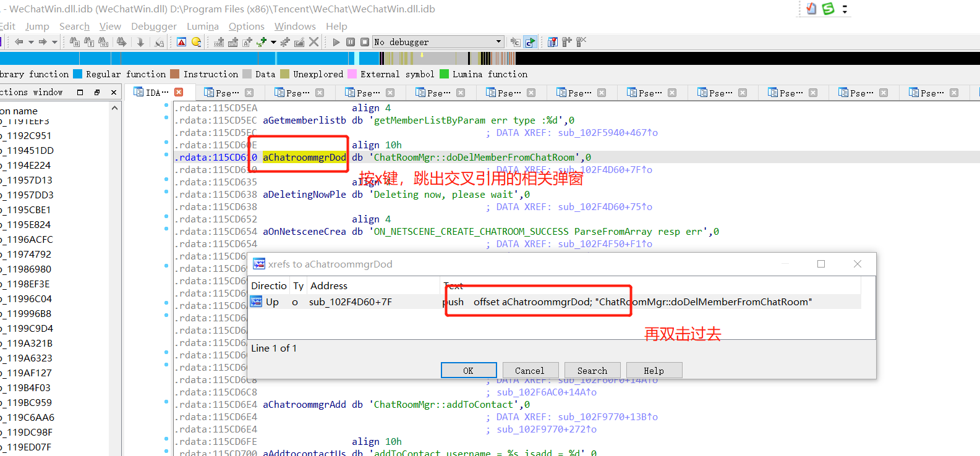
Task: Jump forward with the right arrow icon
Action: click(43, 42)
